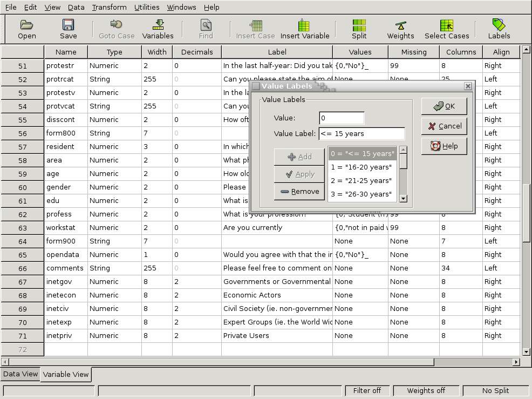
Task: Open the Transform menu
Action: point(109,7)
